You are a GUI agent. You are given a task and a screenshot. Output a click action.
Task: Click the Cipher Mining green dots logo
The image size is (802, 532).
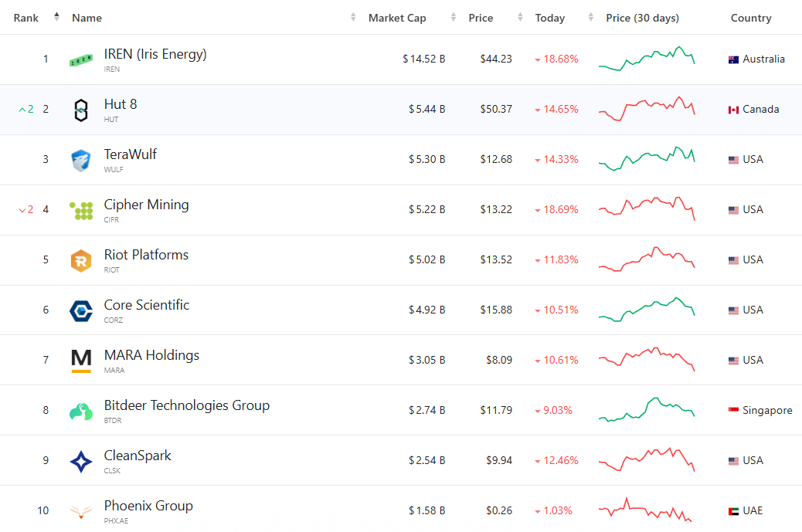(x=80, y=209)
